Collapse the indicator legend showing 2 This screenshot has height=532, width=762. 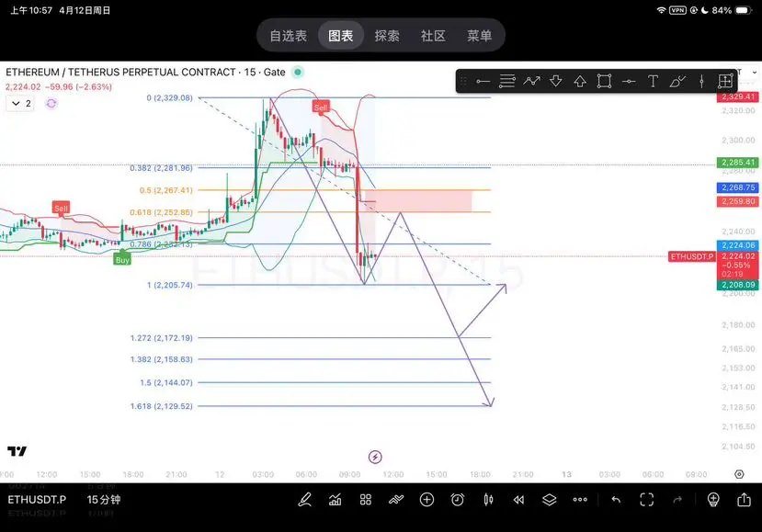20,104
